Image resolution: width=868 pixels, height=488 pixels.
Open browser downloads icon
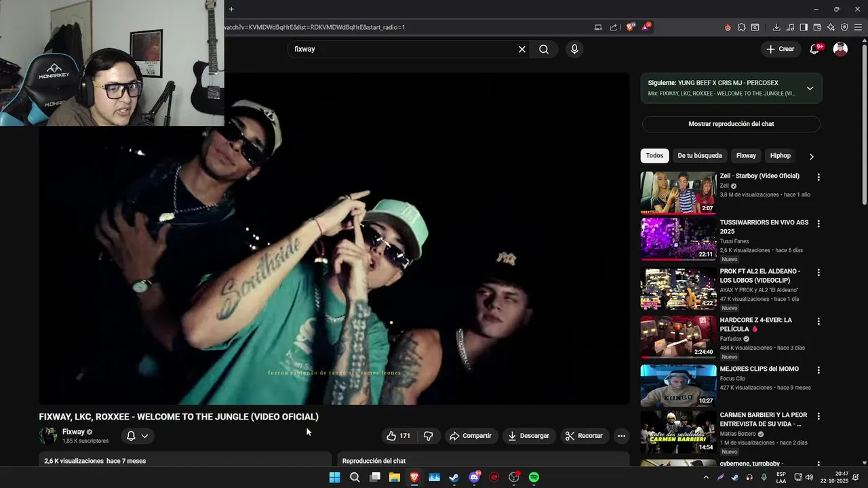[776, 27]
